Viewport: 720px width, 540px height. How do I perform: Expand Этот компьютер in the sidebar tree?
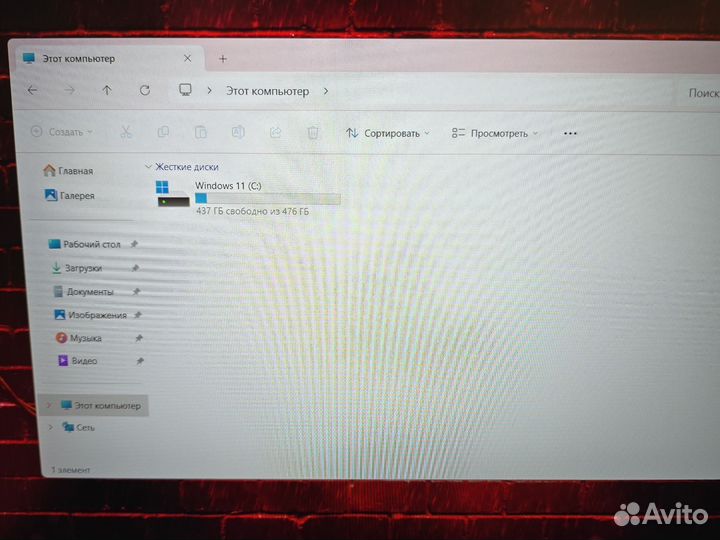[x=50, y=405]
